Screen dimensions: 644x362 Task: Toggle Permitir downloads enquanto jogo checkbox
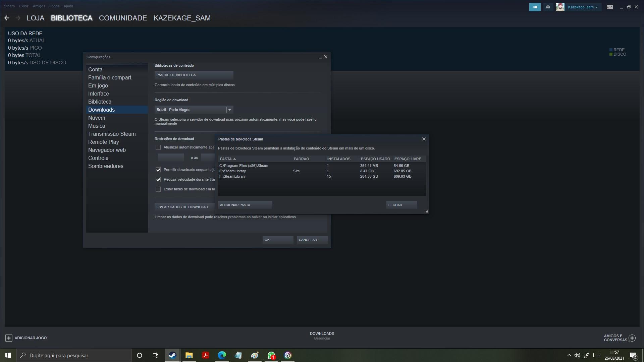[x=158, y=170]
